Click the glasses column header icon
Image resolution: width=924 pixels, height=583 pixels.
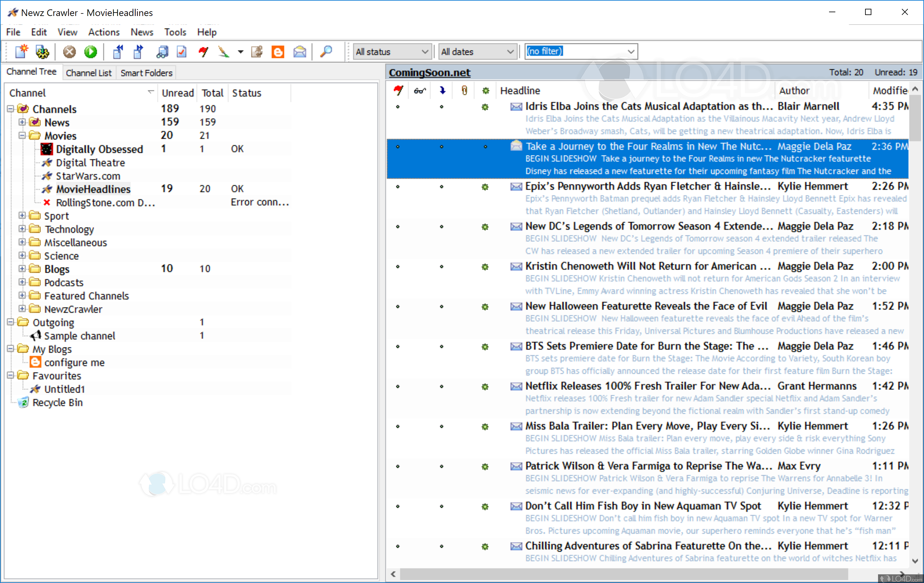[420, 91]
